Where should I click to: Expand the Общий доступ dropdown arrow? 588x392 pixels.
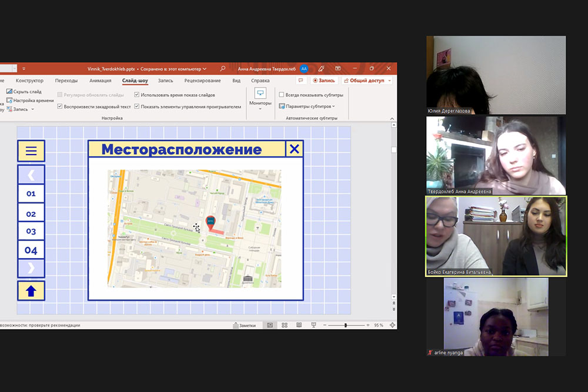pos(390,81)
